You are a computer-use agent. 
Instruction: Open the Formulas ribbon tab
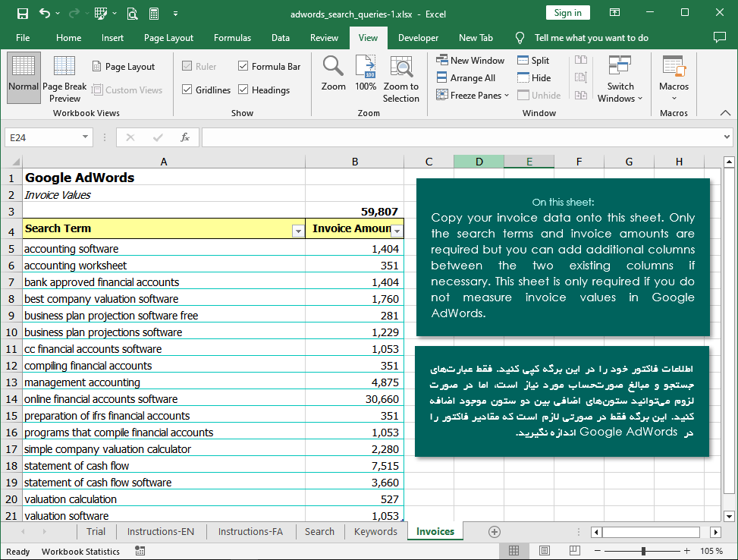232,38
